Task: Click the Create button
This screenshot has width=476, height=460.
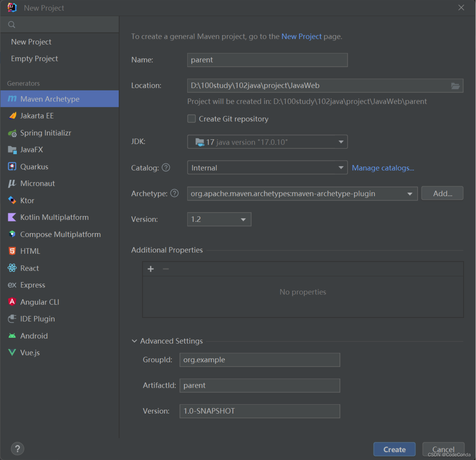Action: click(x=394, y=449)
